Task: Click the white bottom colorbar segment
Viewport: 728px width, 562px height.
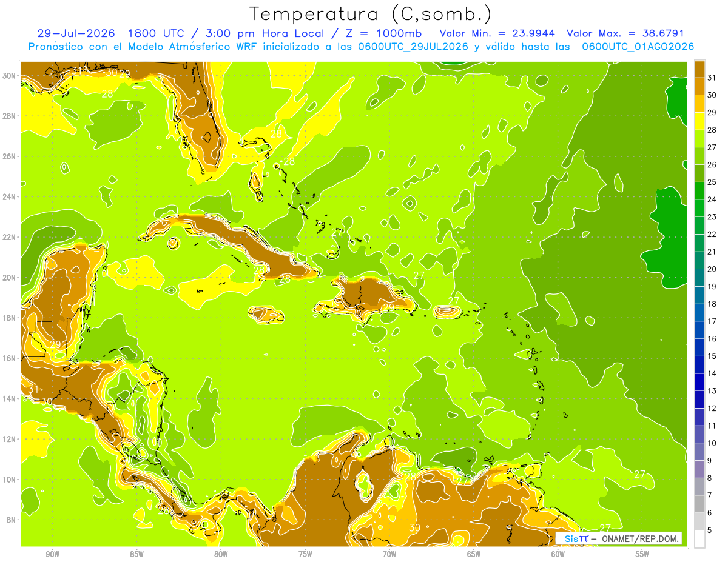Action: (699, 539)
